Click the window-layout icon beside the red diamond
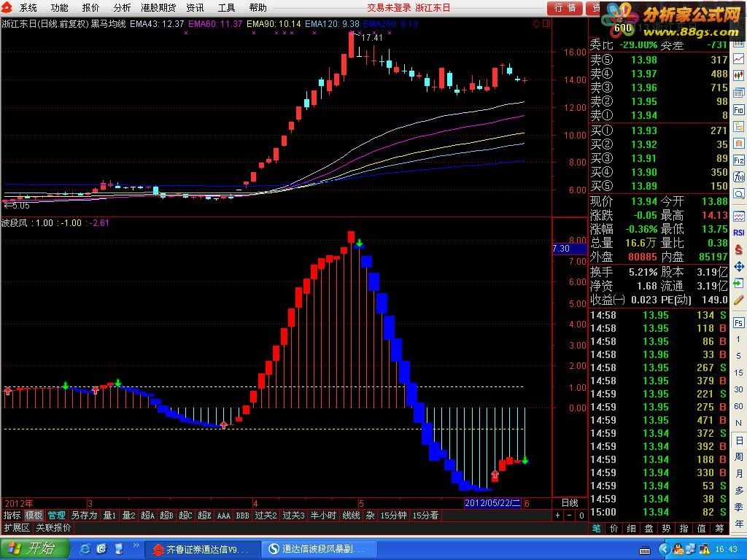The width and height of the screenshot is (747, 560). 546,23
